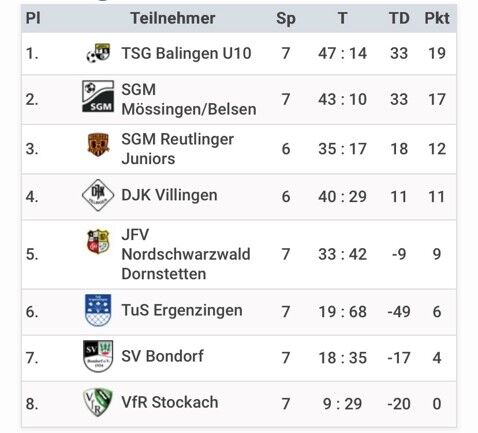This screenshot has width=478, height=433.
Task: Select the VfR Stockach green shield logo
Action: click(98, 402)
